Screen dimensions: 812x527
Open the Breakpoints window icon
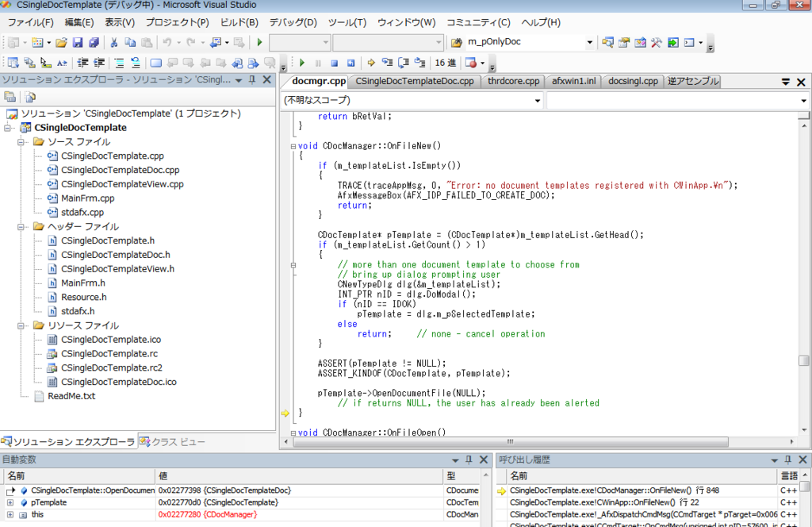tap(471, 63)
